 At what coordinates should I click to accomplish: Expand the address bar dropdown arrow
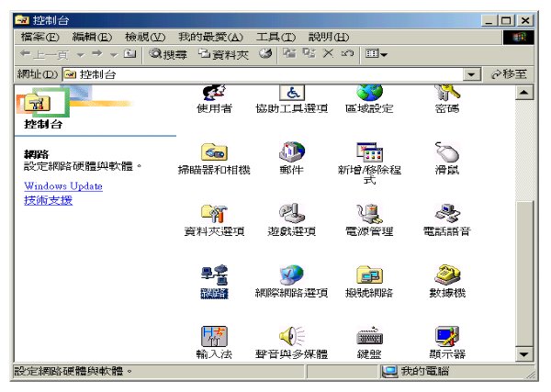pyautogui.click(x=473, y=74)
